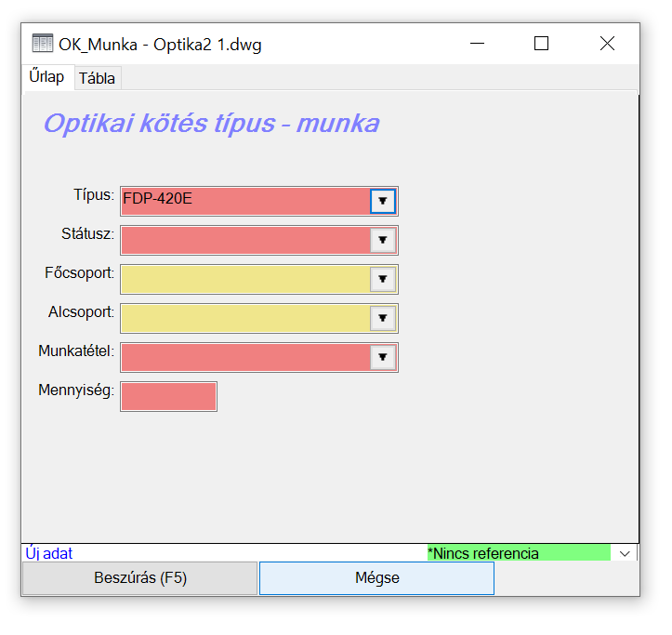Image resolution: width=672 pixels, height=635 pixels.
Task: Open the Munkatétel dropdown arrow
Action: [x=383, y=357]
